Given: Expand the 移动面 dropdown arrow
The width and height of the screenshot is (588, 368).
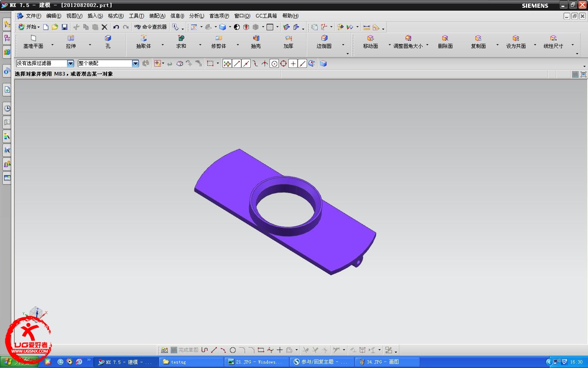Looking at the screenshot, I should [x=390, y=45].
